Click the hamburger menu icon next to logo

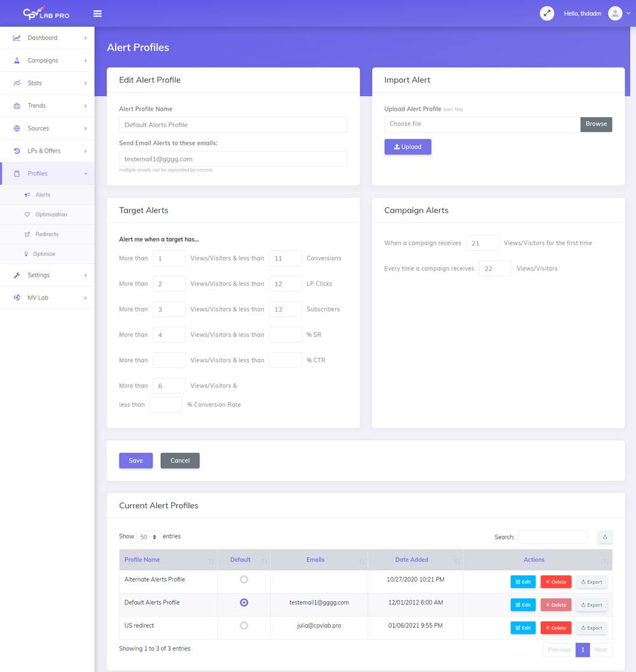97,13
